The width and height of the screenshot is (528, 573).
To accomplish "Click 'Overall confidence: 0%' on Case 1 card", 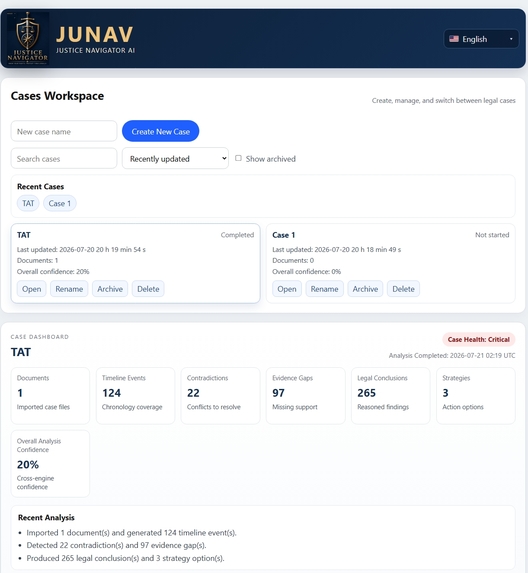I will tap(307, 272).
